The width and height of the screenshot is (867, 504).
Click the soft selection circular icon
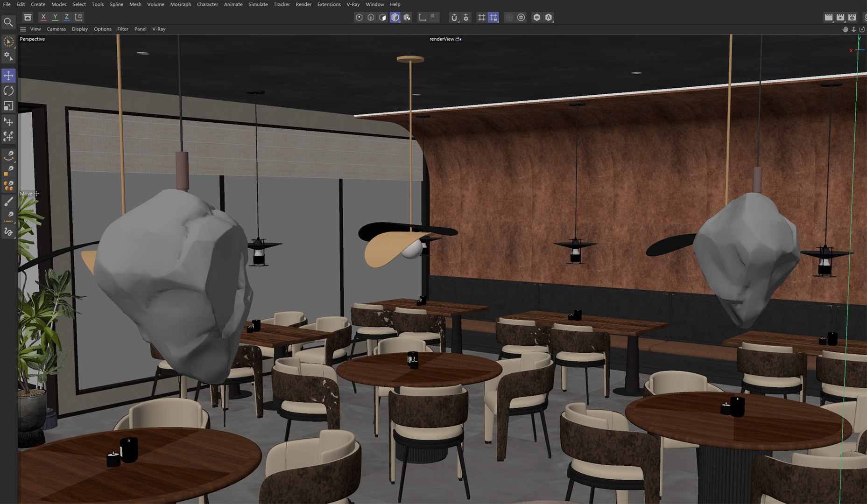click(509, 17)
